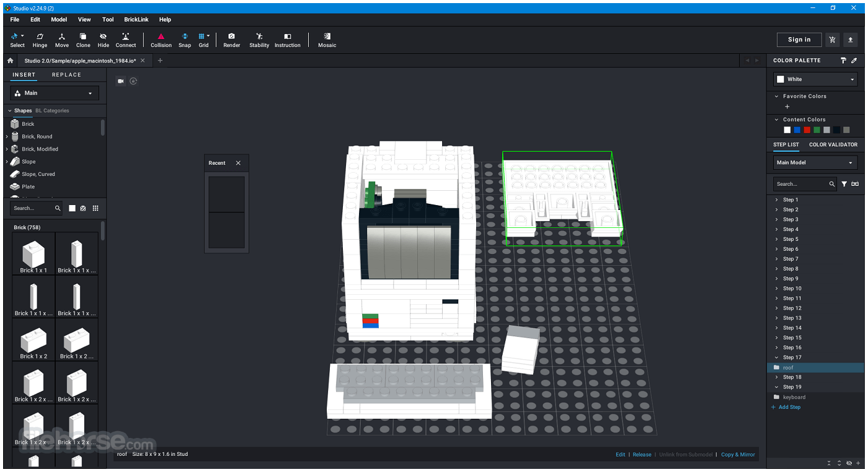Select the Hinge tool

(x=40, y=40)
